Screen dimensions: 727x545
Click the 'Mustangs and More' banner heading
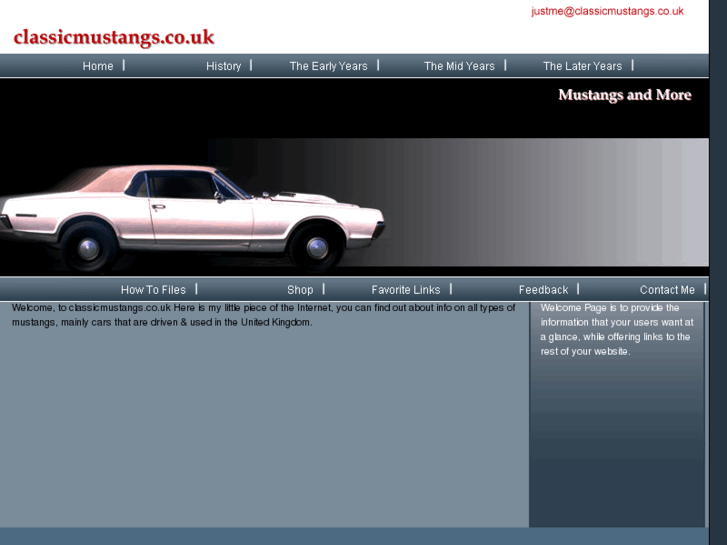pos(625,95)
